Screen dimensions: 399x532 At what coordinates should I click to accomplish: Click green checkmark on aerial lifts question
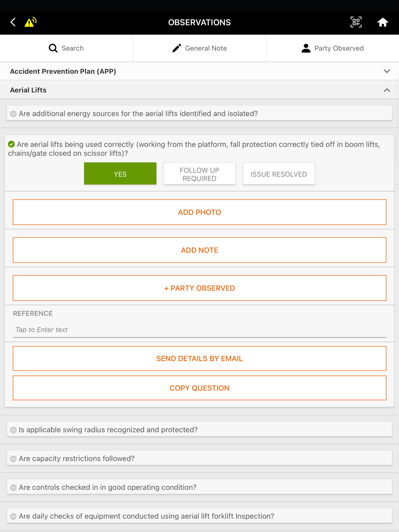pyautogui.click(x=11, y=144)
